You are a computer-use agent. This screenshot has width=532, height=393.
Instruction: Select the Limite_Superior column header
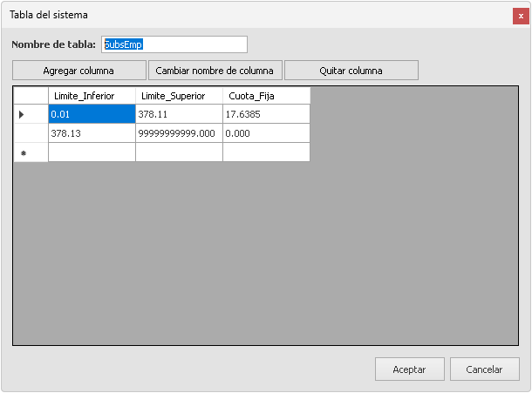coord(179,96)
